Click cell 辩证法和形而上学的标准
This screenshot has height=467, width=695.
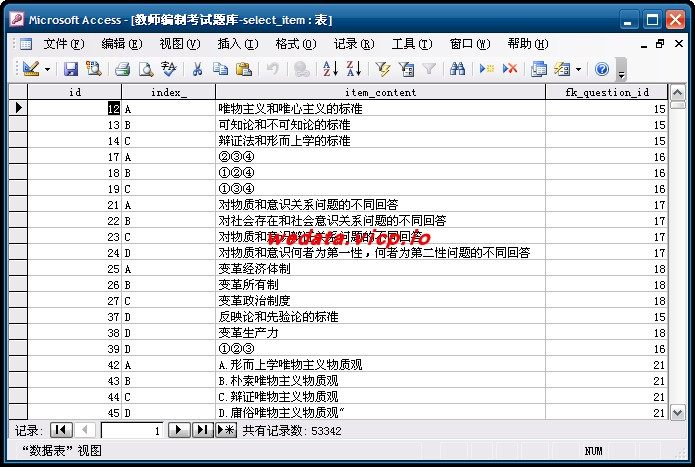(x=380, y=140)
